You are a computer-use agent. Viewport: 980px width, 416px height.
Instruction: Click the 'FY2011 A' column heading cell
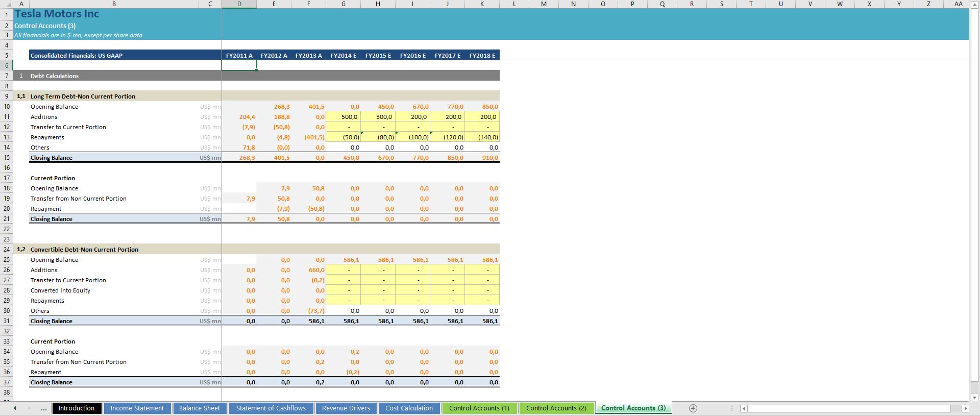tap(239, 55)
